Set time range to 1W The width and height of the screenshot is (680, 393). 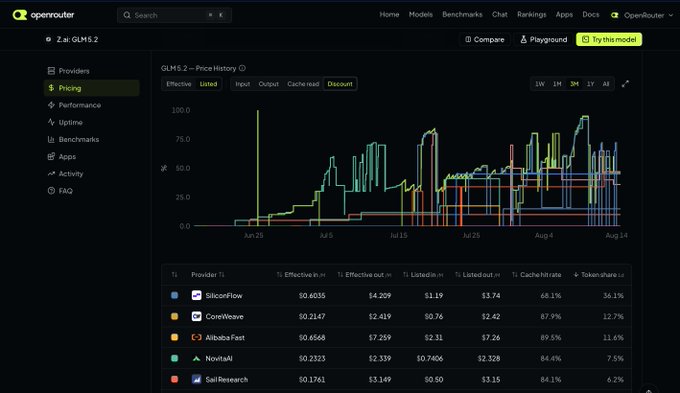click(x=540, y=84)
